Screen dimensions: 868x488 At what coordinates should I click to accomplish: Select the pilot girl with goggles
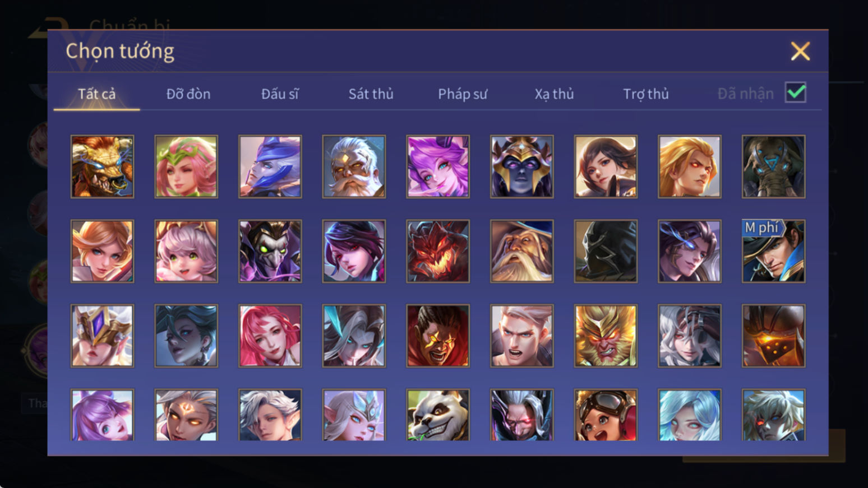click(606, 415)
